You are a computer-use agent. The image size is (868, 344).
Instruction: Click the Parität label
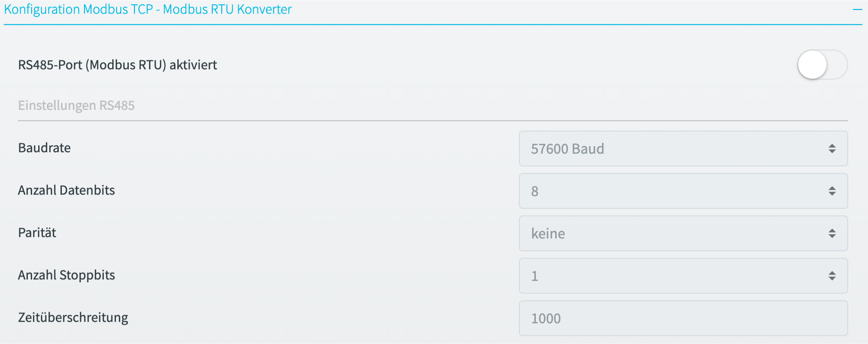coord(37,233)
